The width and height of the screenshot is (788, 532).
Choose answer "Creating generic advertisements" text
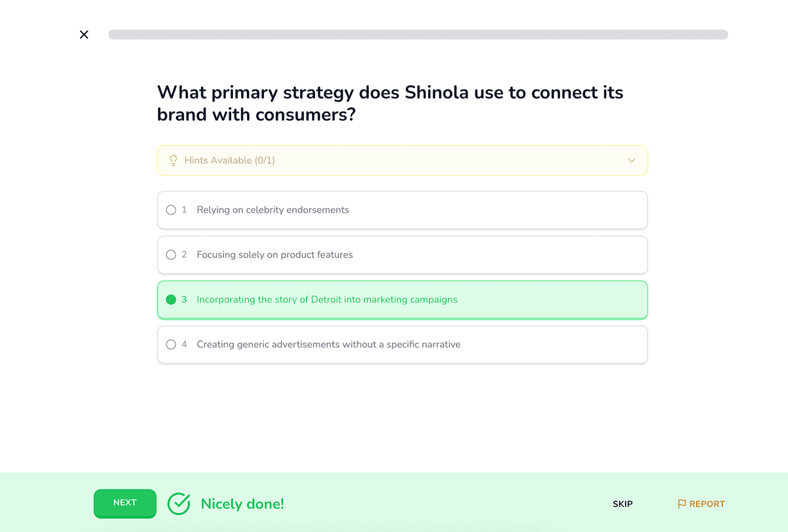(x=328, y=344)
